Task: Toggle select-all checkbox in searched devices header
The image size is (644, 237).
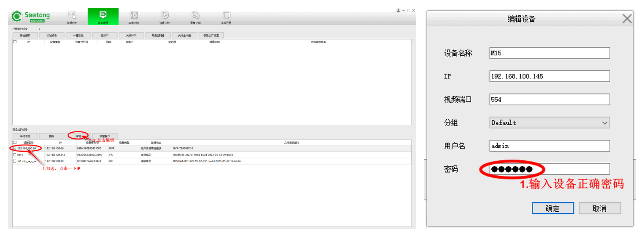Action: coord(15,42)
